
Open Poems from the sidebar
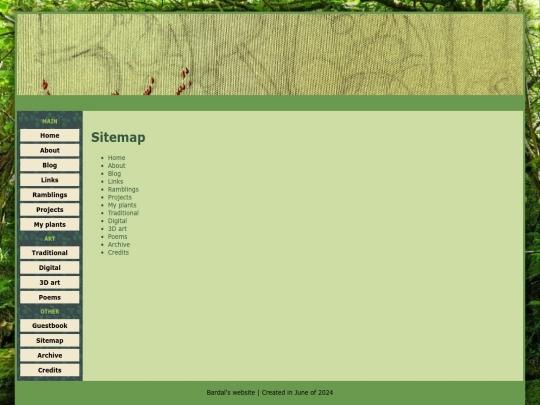point(50,297)
